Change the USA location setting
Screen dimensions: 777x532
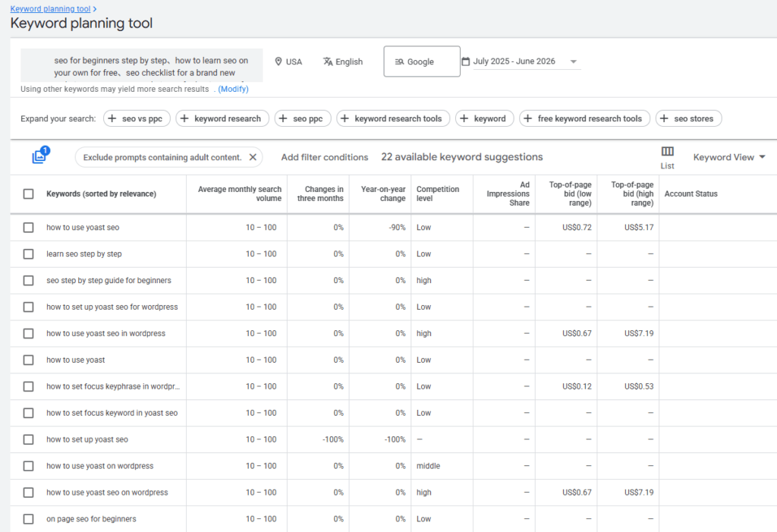pos(288,61)
